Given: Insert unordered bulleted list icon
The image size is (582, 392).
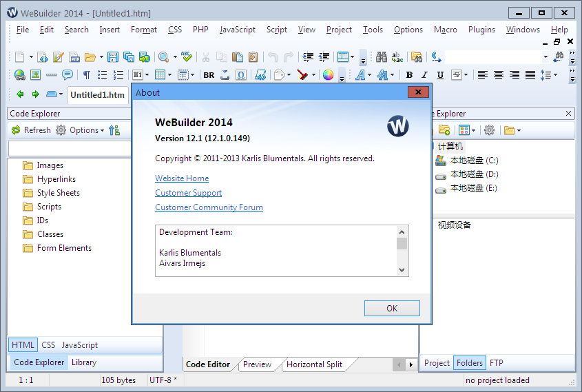Looking at the screenshot, I should 103,75.
